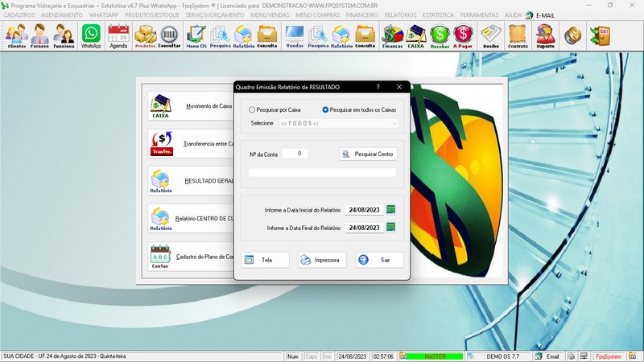Open calendar picker for Data Inicial
644x362 pixels.
[x=391, y=210]
